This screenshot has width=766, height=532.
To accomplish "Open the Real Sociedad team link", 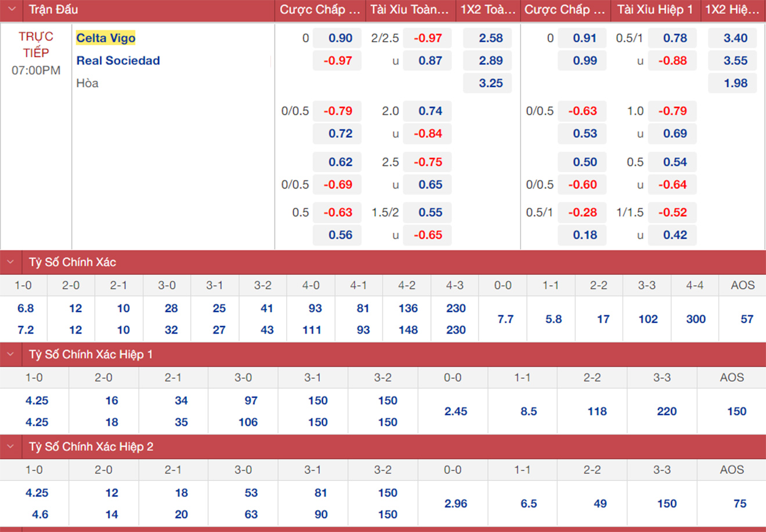I will [x=118, y=61].
